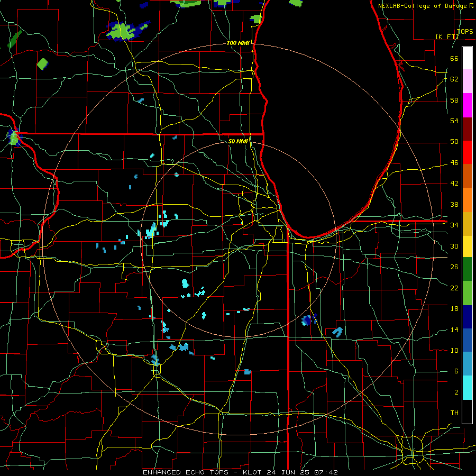Click the '58' legend value
This screenshot has width=476, height=476.
(454, 100)
